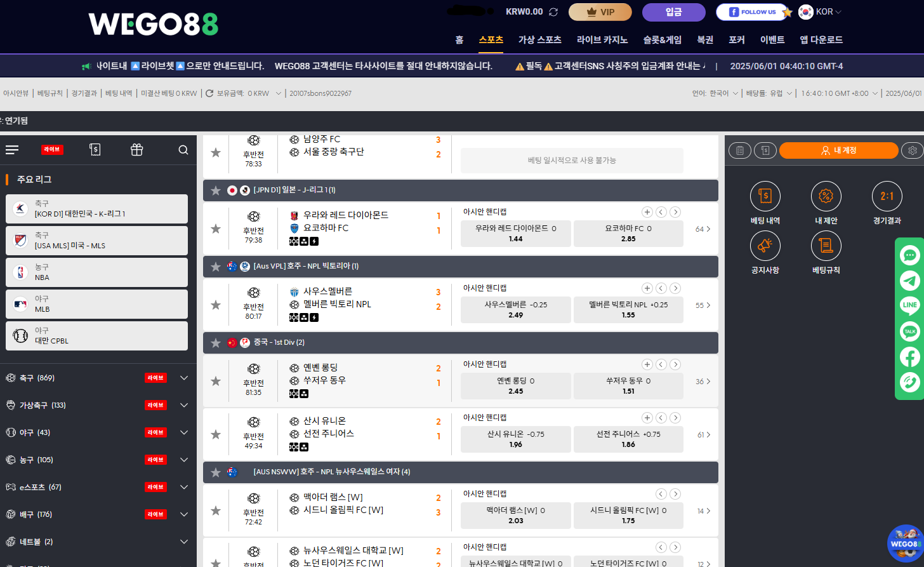Click the search magnifier icon

(183, 150)
